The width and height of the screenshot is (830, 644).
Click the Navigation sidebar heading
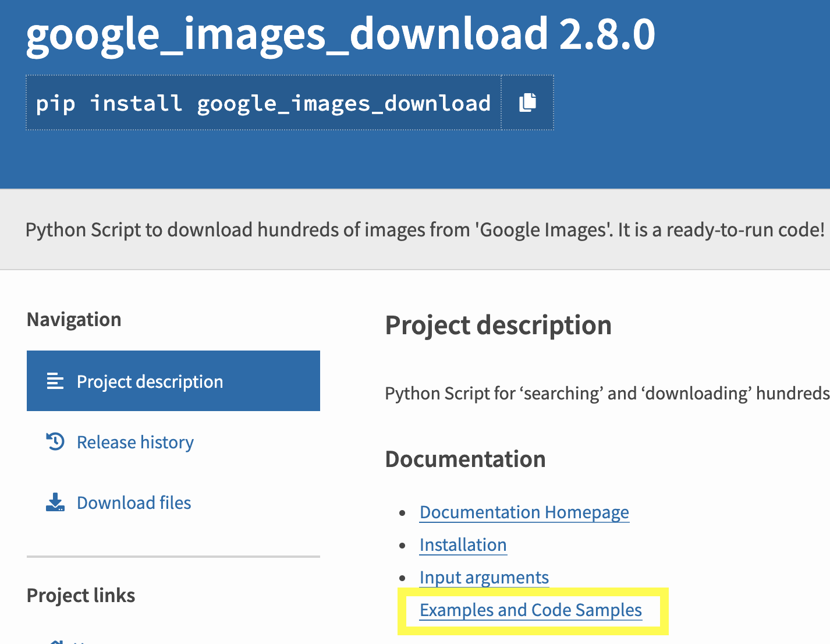tap(74, 319)
